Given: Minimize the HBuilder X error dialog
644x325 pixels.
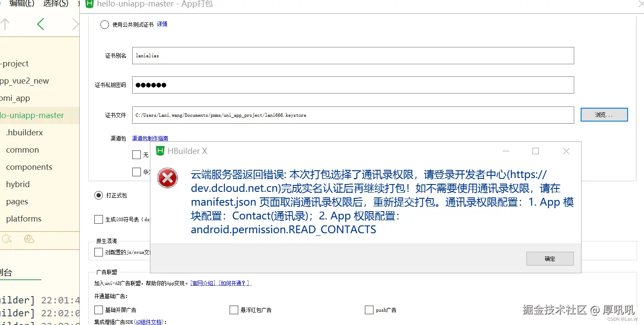Looking at the screenshot, I should pyautogui.click(x=506, y=151).
